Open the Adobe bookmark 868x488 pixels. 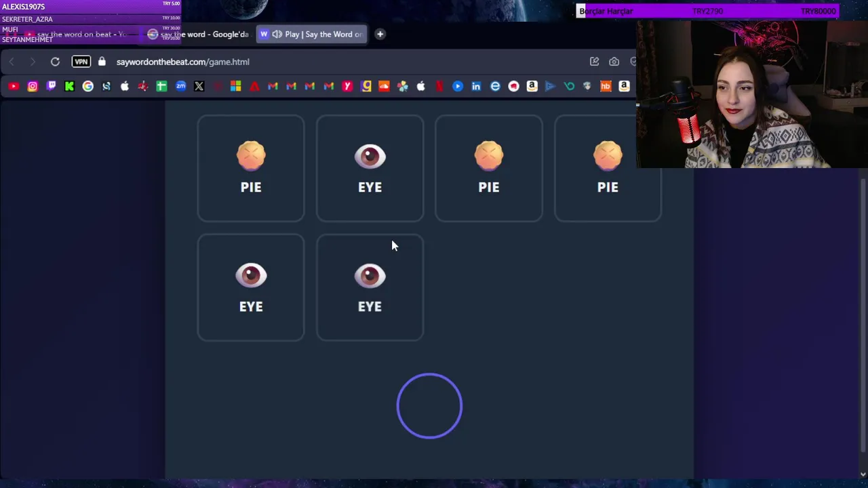[254, 86]
